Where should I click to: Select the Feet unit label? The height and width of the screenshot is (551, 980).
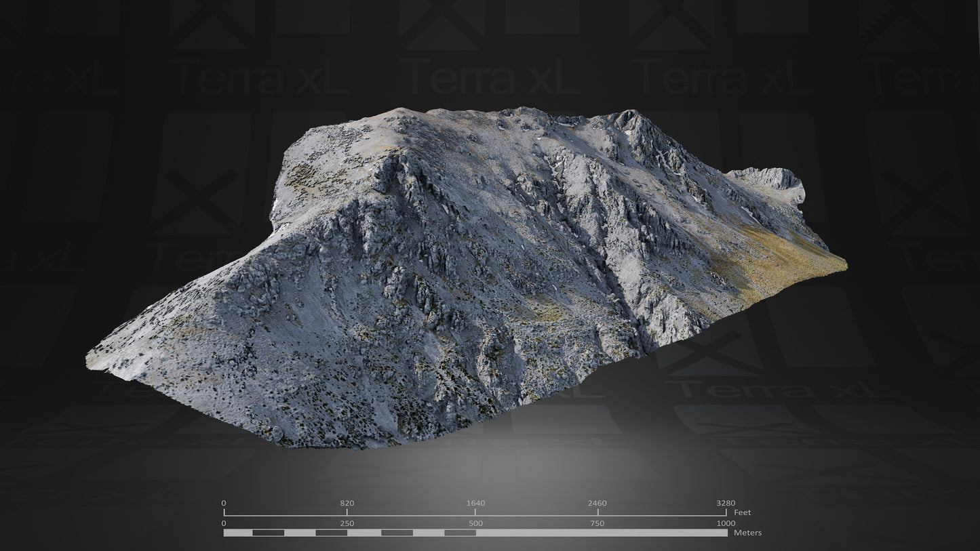743,513
